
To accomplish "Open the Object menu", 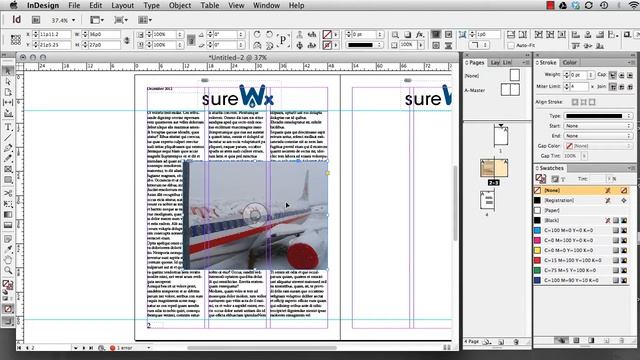I will point(180,5).
